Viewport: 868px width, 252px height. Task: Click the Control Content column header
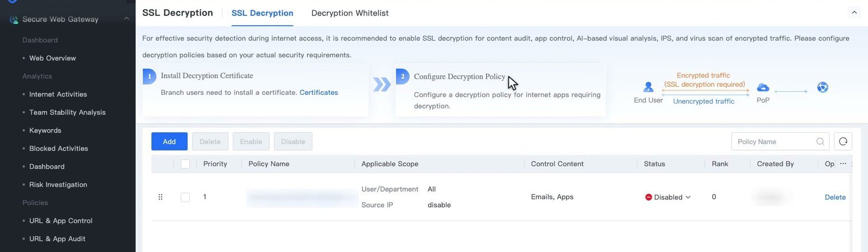(x=557, y=164)
